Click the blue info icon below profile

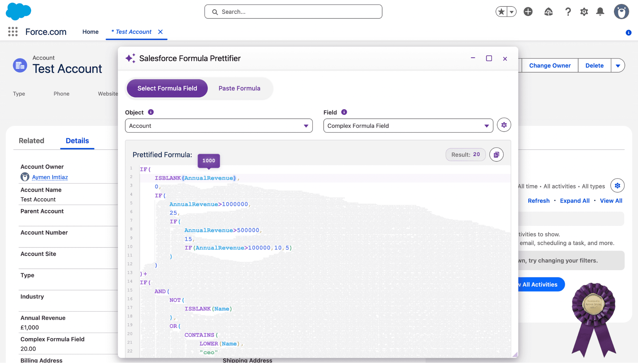point(629,33)
